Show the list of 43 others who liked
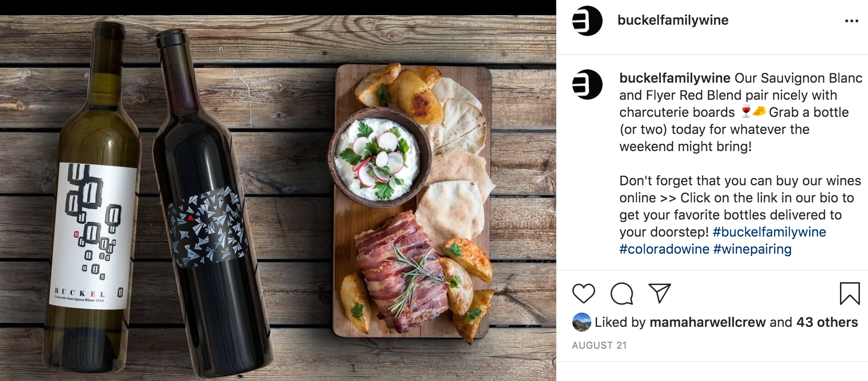Image resolution: width=868 pixels, height=381 pixels. coord(827,322)
